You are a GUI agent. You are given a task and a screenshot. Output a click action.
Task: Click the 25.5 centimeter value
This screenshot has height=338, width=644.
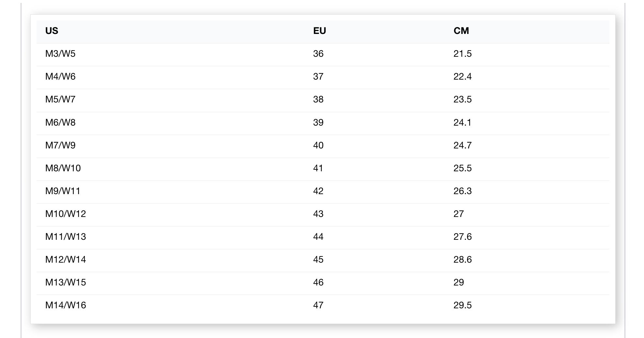point(462,168)
